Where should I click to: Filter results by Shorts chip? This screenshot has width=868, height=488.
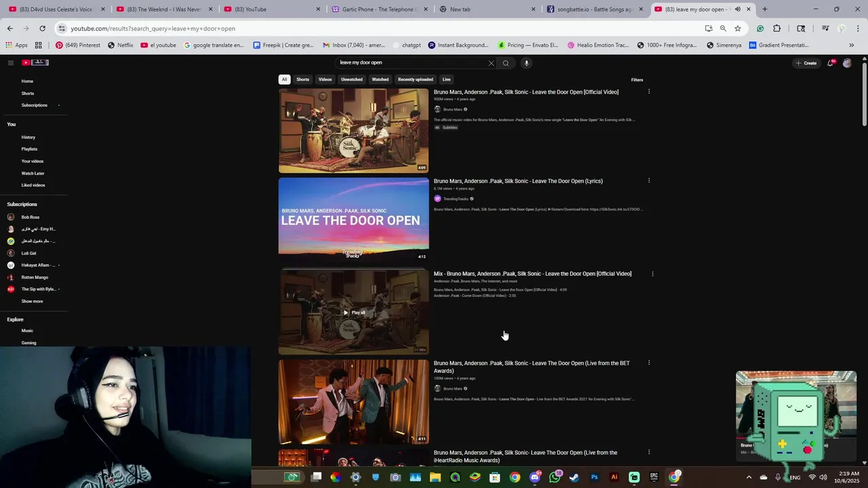click(302, 79)
